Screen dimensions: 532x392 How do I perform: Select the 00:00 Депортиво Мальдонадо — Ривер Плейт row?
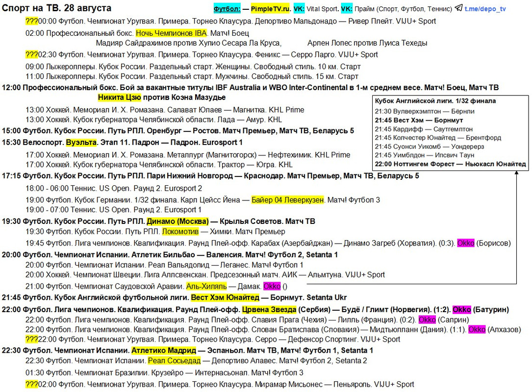[231, 21]
